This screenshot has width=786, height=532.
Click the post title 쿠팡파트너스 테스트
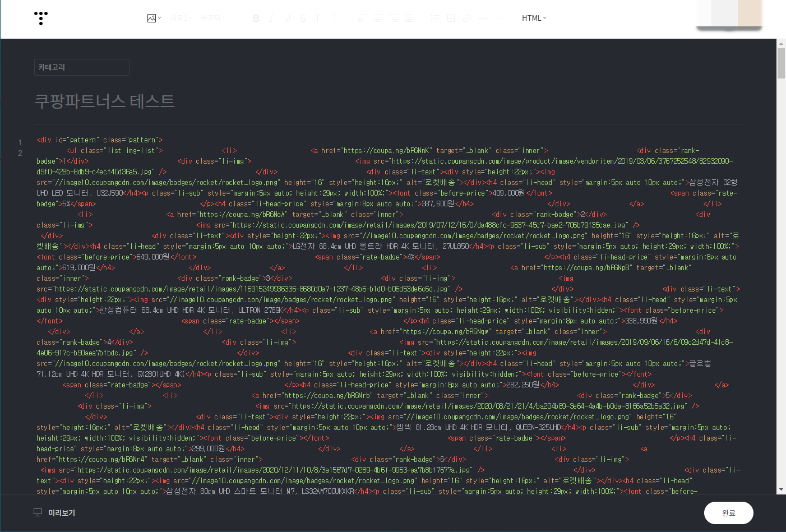(x=105, y=101)
